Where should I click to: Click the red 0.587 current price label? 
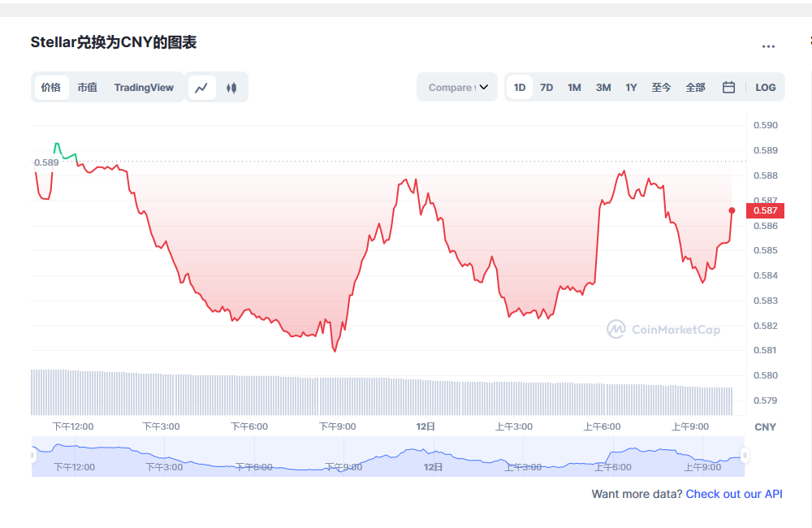(x=765, y=210)
